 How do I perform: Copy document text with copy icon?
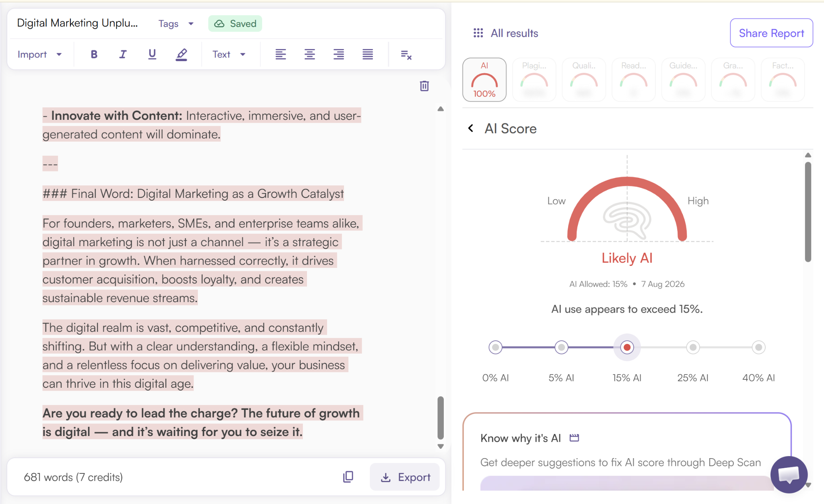click(x=348, y=477)
